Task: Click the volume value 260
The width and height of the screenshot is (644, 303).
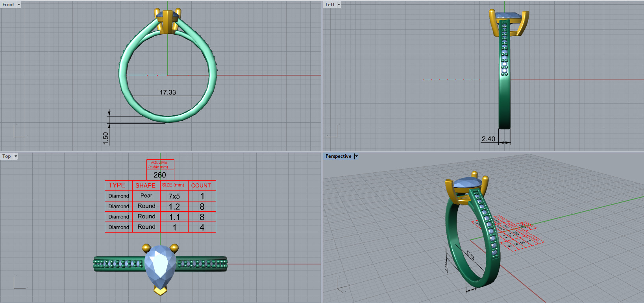Action: (160, 175)
